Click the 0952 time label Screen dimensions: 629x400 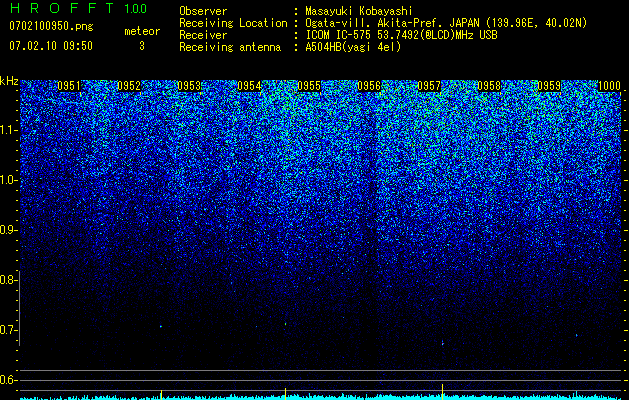(x=129, y=86)
